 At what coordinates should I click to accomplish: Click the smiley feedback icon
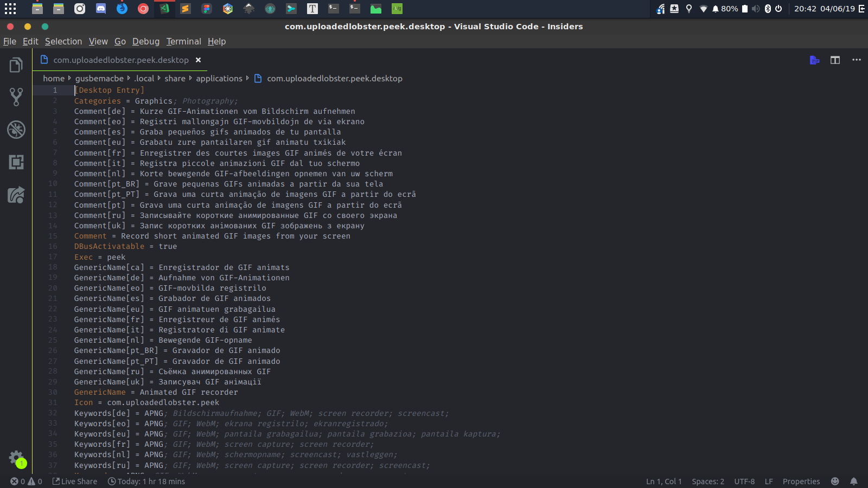click(835, 481)
